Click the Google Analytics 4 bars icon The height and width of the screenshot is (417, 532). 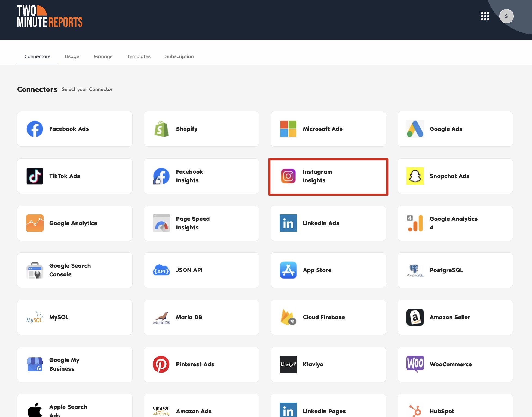point(415,223)
